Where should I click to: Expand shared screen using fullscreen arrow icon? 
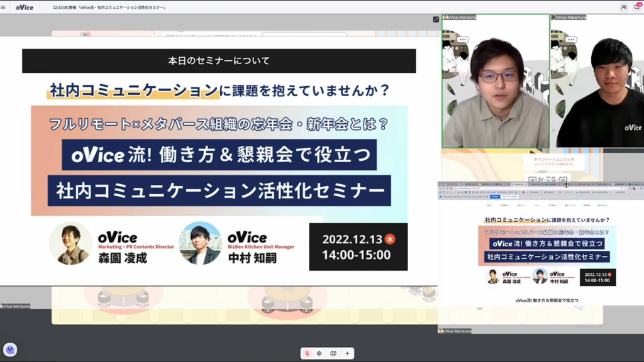(x=436, y=19)
